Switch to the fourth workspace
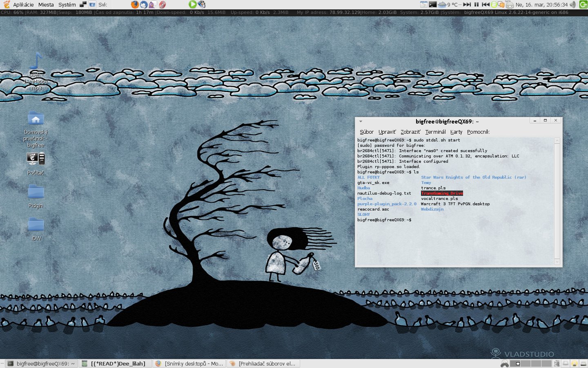This screenshot has height=368, width=588. [x=546, y=364]
